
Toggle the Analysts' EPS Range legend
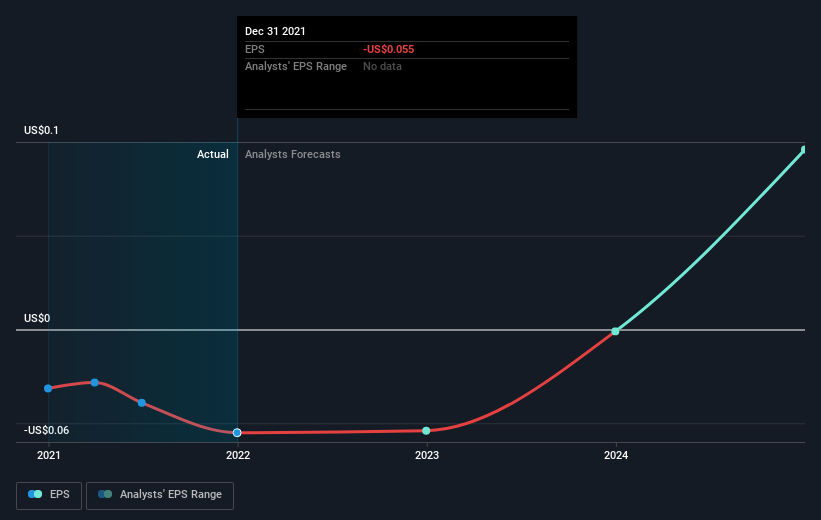tap(160, 495)
